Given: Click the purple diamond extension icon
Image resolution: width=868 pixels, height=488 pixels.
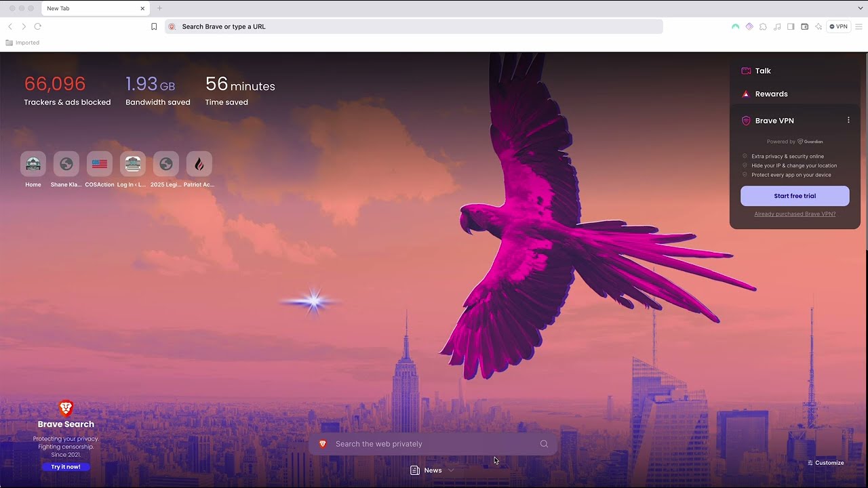Looking at the screenshot, I should pyautogui.click(x=749, y=26).
